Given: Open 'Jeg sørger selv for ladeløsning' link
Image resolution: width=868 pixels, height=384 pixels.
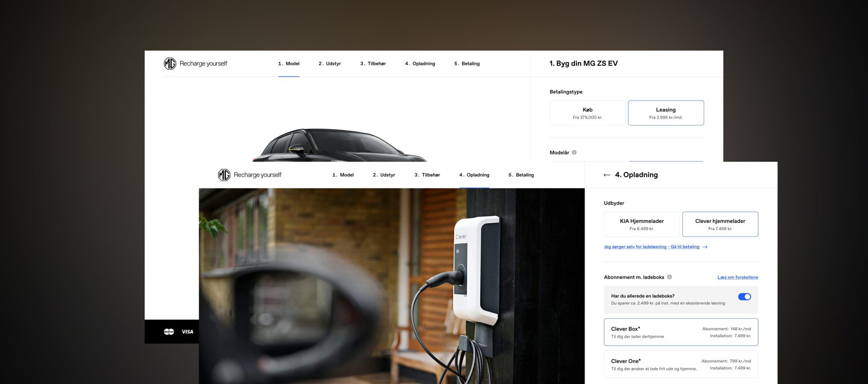Looking at the screenshot, I should coord(651,247).
